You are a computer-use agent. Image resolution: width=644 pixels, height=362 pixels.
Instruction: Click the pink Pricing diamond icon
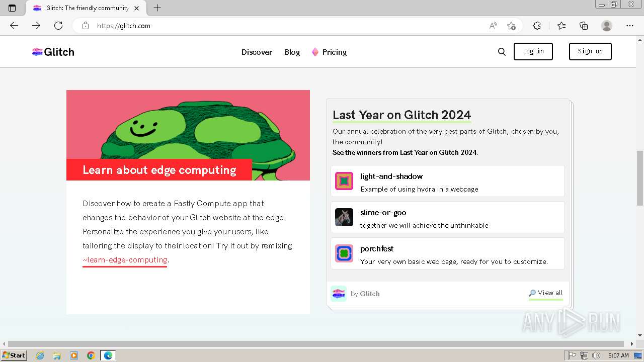tap(315, 52)
